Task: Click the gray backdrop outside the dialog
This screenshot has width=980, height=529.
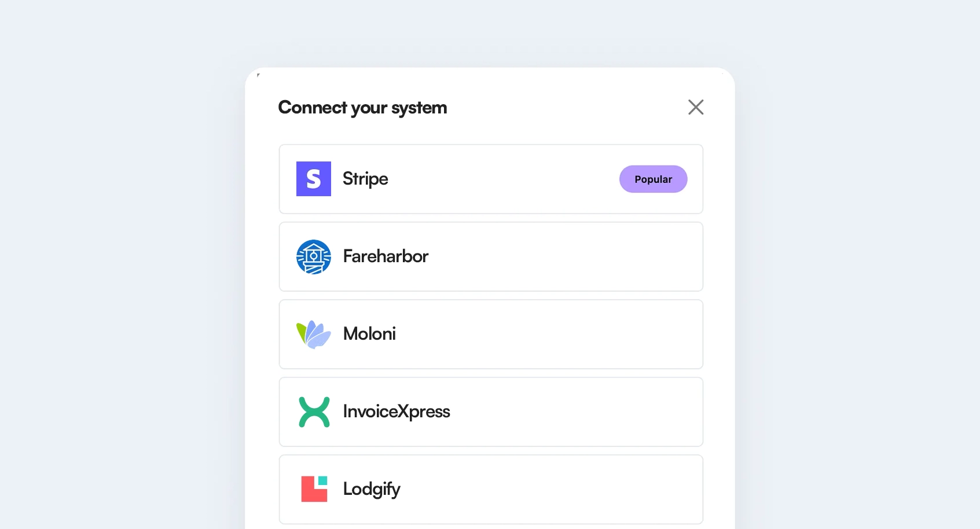Action: 116,260
